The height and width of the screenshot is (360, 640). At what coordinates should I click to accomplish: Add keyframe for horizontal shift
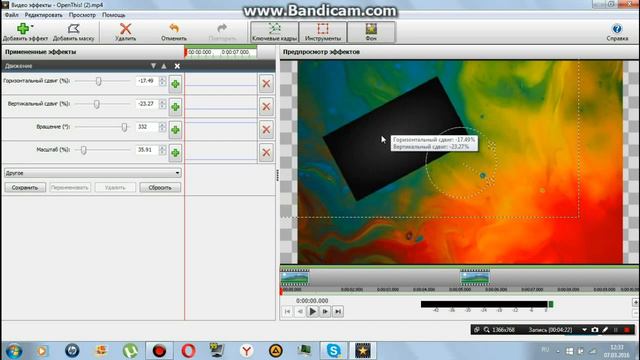[175, 84]
